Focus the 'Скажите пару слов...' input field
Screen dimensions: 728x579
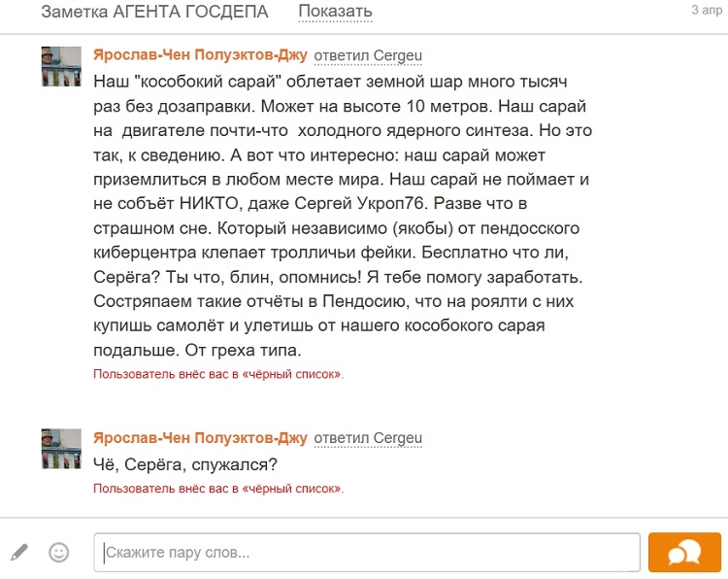[x=367, y=552]
